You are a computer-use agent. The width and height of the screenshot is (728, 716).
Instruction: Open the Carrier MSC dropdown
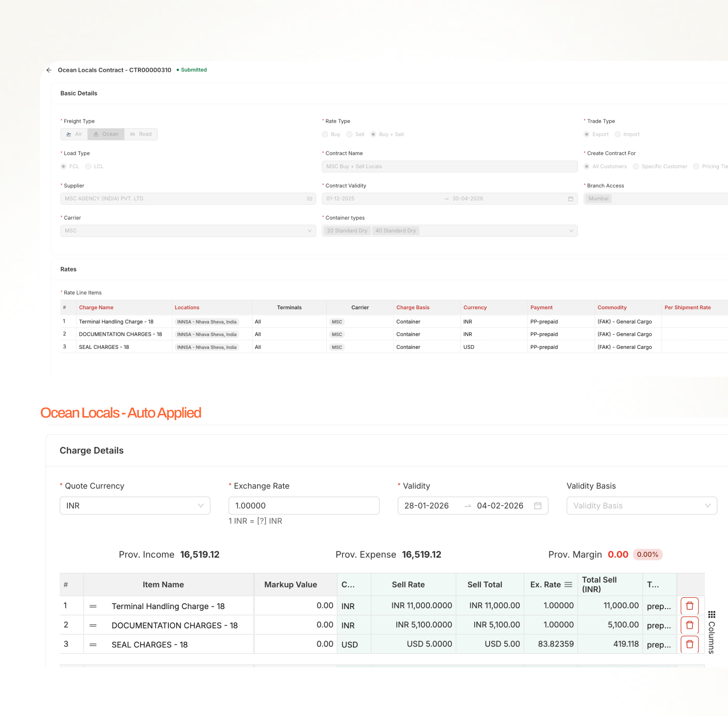tap(188, 231)
